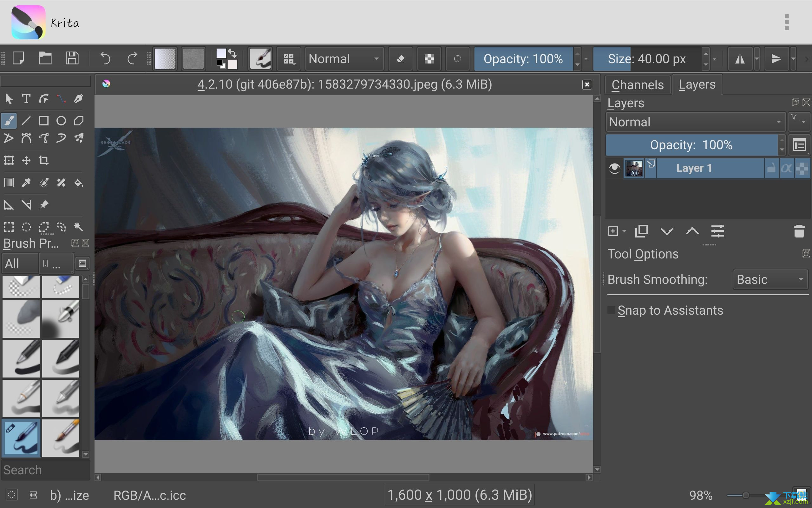Switch to the Layers tab
The width and height of the screenshot is (812, 508).
(x=697, y=84)
